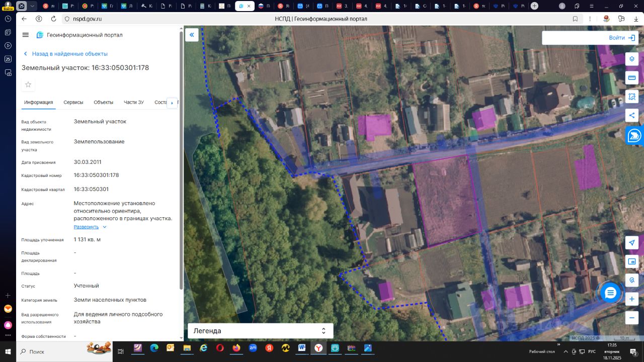The height and width of the screenshot is (362, 644).
Task: Toggle favorite star for the land plot
Action: [28, 84]
